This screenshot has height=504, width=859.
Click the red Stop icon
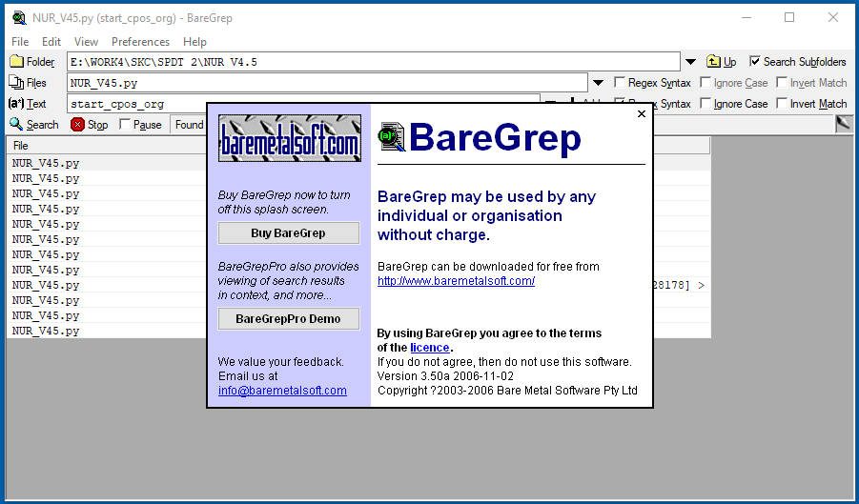coord(77,125)
